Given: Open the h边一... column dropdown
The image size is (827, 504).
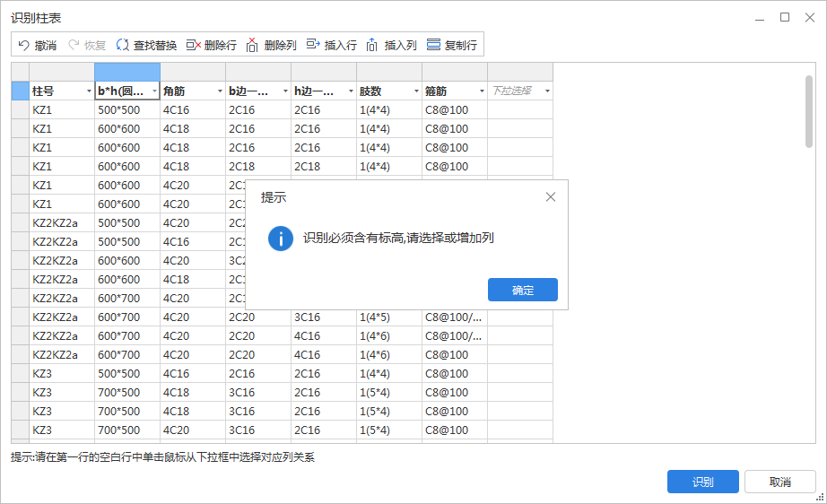Looking at the screenshot, I should point(351,91).
